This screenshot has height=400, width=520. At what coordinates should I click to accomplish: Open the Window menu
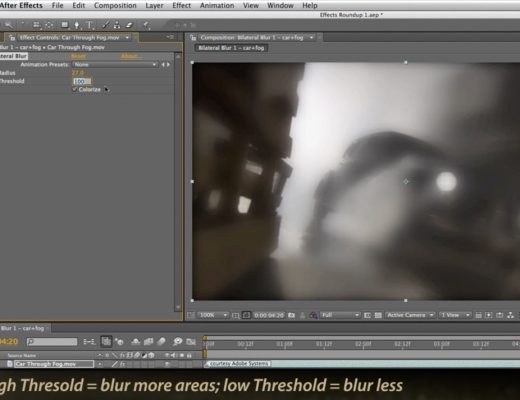click(x=280, y=5)
